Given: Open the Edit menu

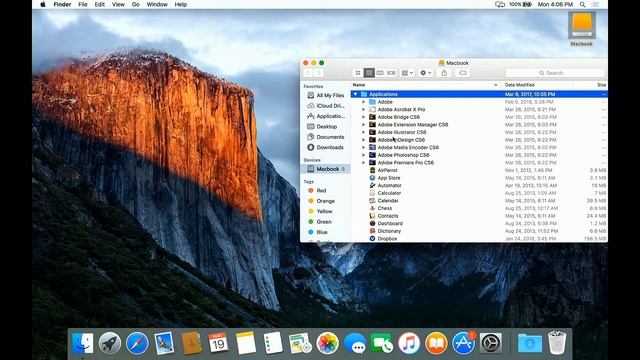Looking at the screenshot, I should coord(100,4).
